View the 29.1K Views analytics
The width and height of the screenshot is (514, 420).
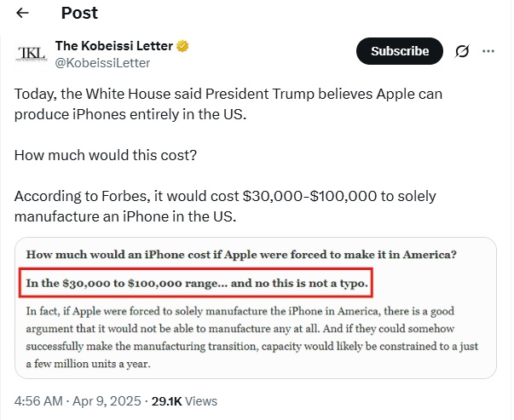tap(184, 401)
